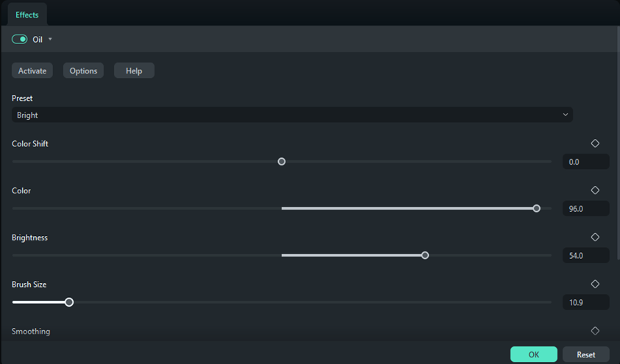The image size is (620, 364).
Task: Open Help for the Oil effect
Action: click(134, 71)
